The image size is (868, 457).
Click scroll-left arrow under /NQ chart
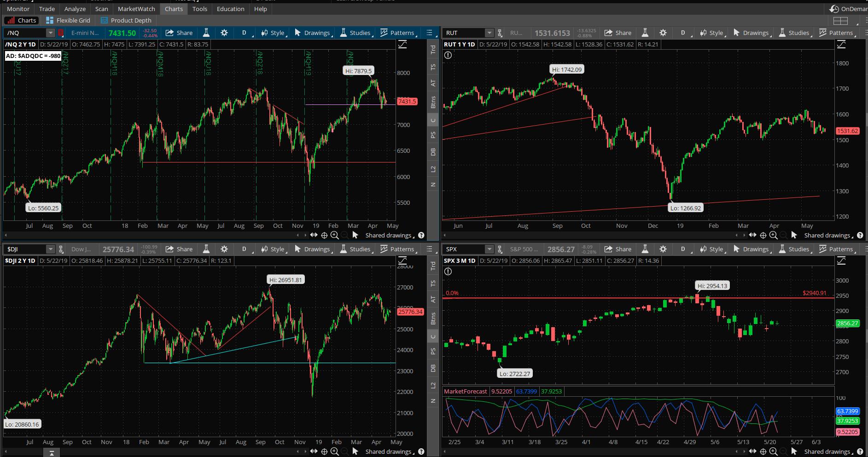298,235
